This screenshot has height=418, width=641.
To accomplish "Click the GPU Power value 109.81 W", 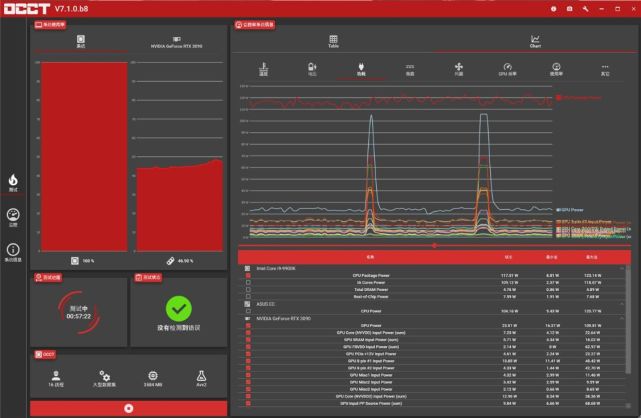I will [593, 326].
